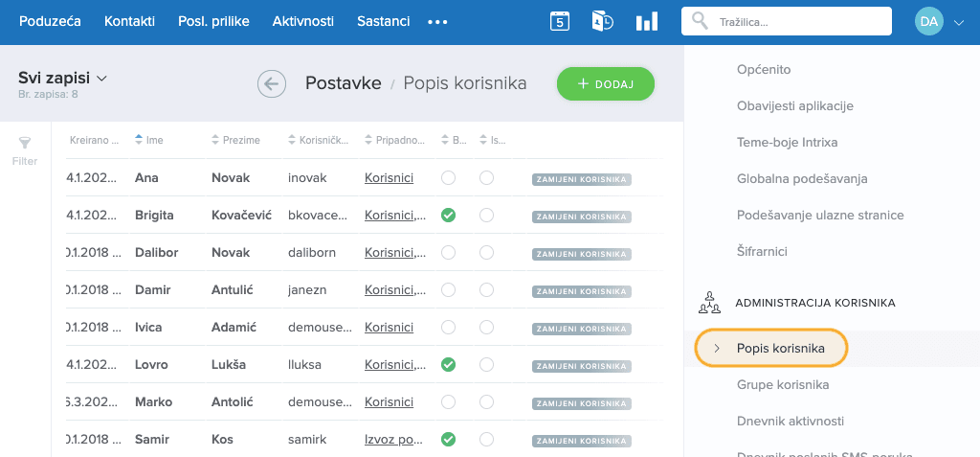The image size is (980, 457).
Task: Click Zamijeni korisnika for Samir Kos
Action: tap(582, 441)
